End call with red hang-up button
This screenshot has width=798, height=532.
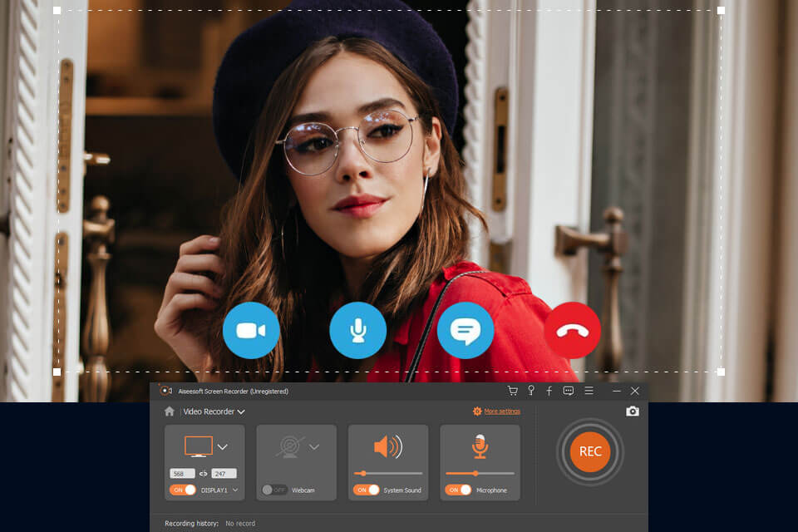573,330
